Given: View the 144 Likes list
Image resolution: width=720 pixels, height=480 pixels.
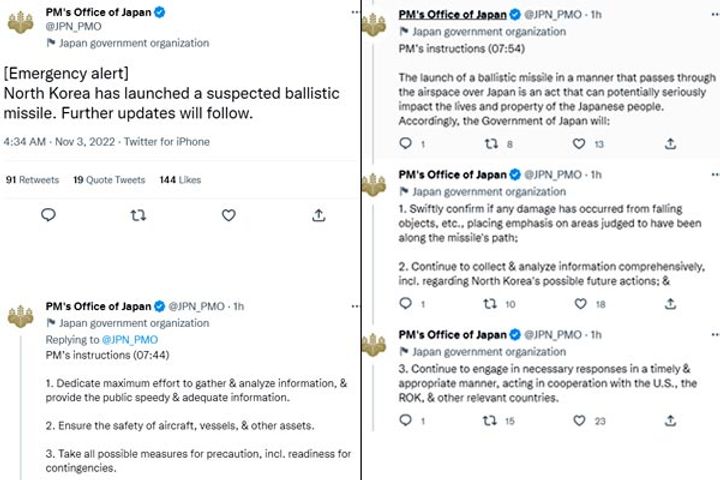Looking at the screenshot, I should (x=180, y=180).
